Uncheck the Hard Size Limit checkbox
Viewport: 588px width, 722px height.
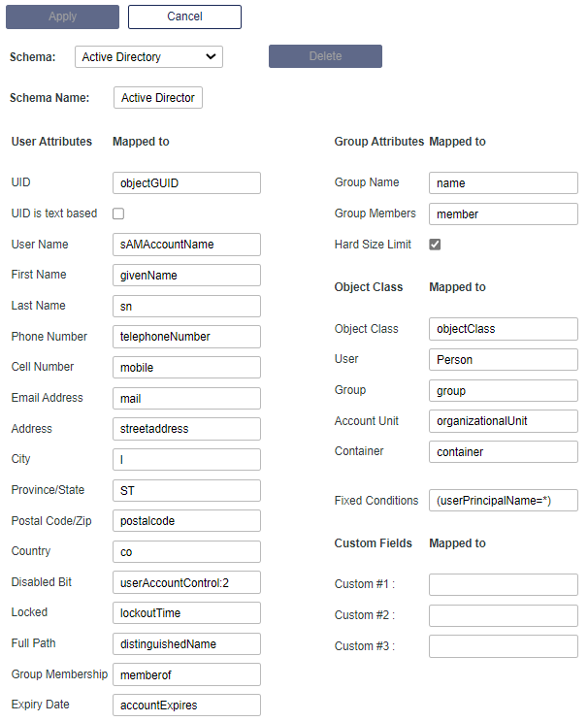coord(435,245)
